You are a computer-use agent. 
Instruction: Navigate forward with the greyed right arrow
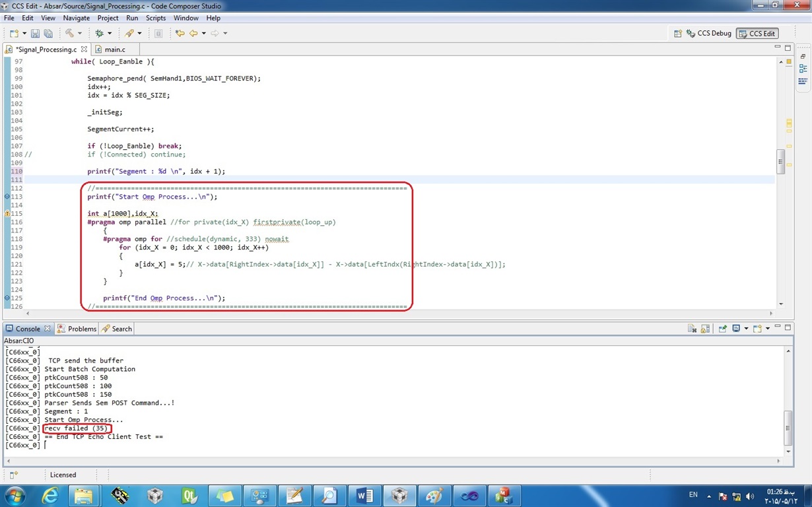point(215,33)
